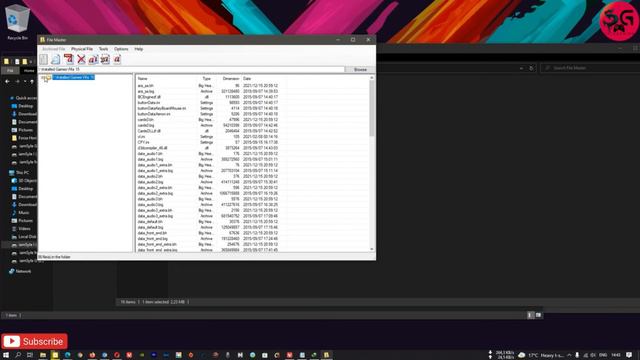Click the folder path field in File Master
Viewport: 640px width, 360px height.
click(191, 69)
